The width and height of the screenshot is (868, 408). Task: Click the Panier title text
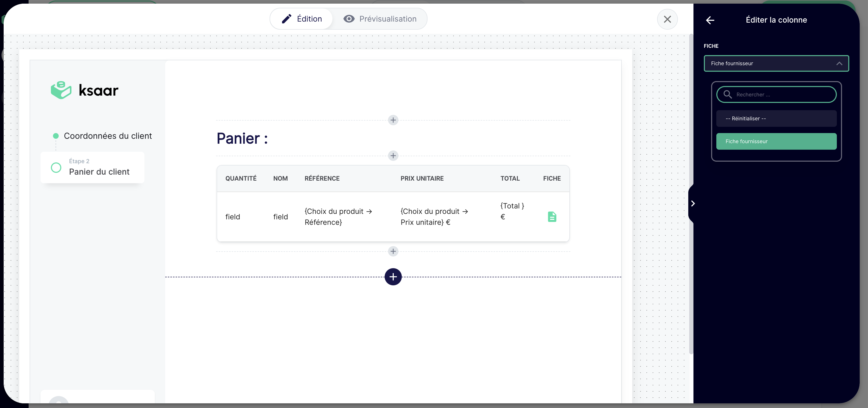242,138
